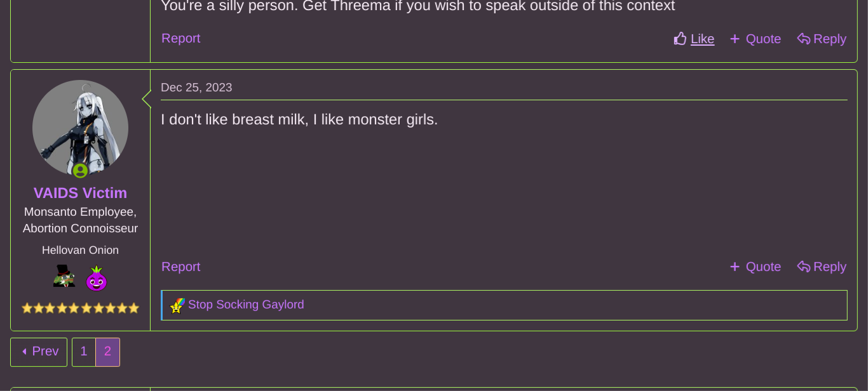Quote the Dec 25, 2023 post
The width and height of the screenshot is (868, 391).
coord(755,267)
